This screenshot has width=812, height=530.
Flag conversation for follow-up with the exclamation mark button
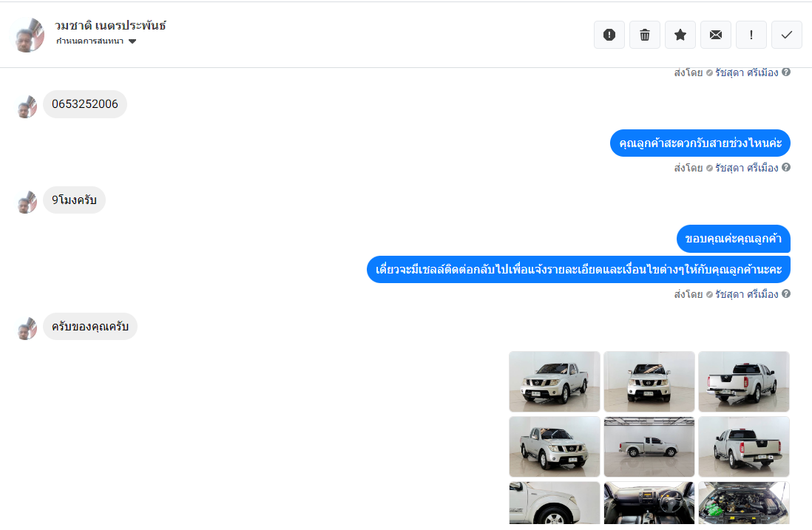point(751,35)
